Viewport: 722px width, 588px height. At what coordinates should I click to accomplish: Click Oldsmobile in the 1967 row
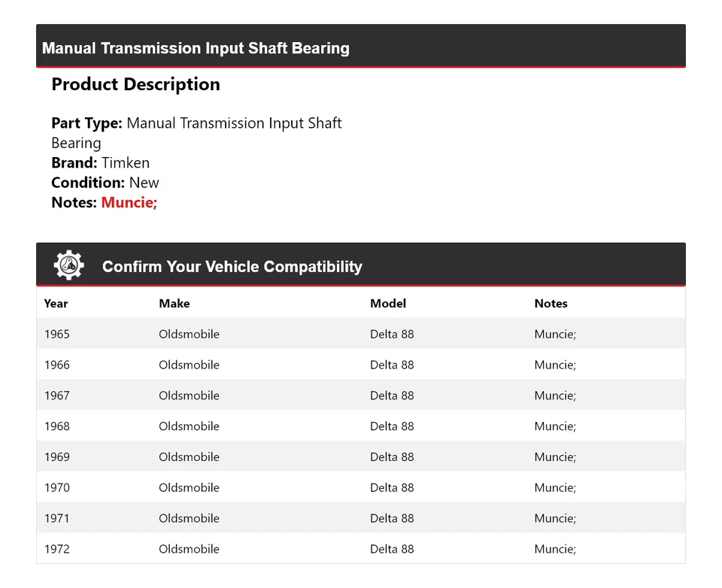[189, 396]
